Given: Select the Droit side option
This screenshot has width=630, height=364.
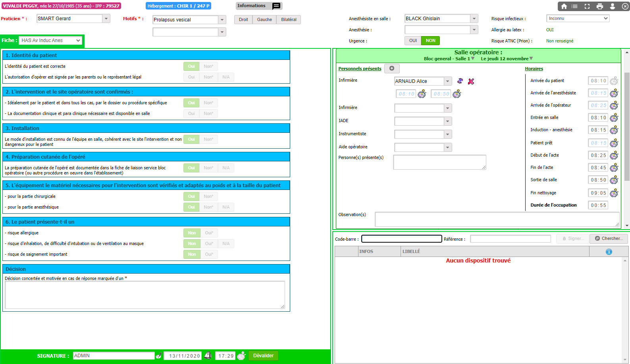Looking at the screenshot, I should tap(243, 19).
